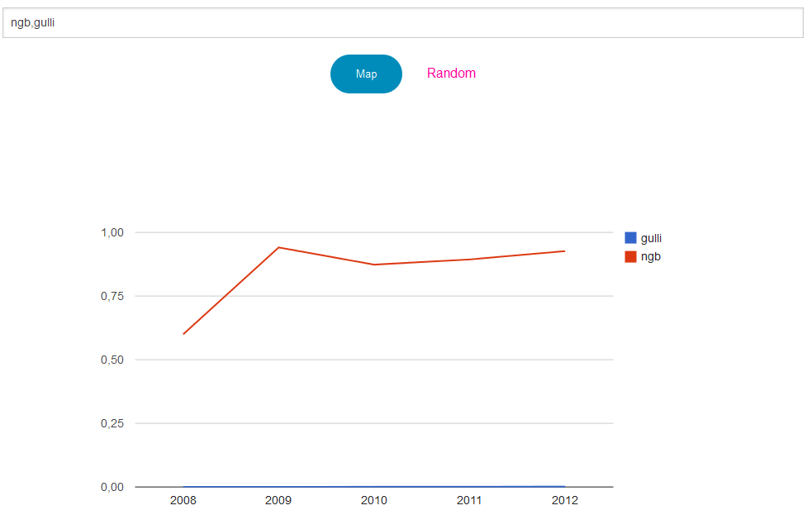The image size is (812, 515).
Task: Click the search field containing "ngb,gulli"
Action: click(x=402, y=23)
